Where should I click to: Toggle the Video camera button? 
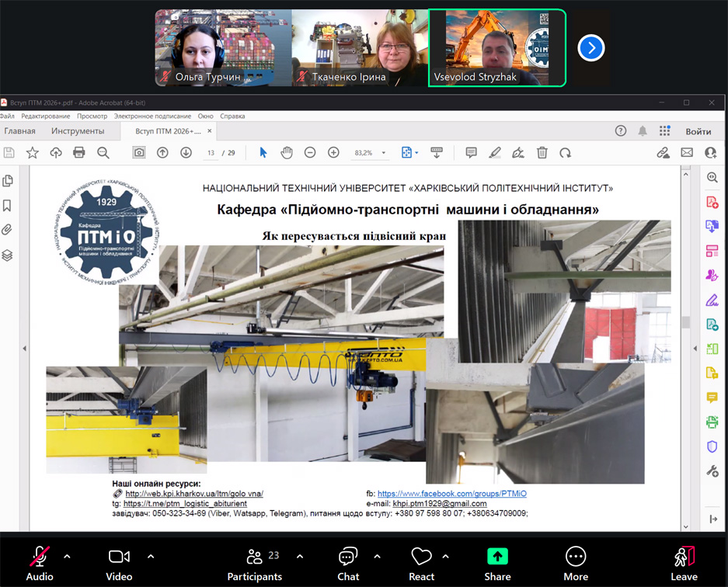tap(119, 557)
